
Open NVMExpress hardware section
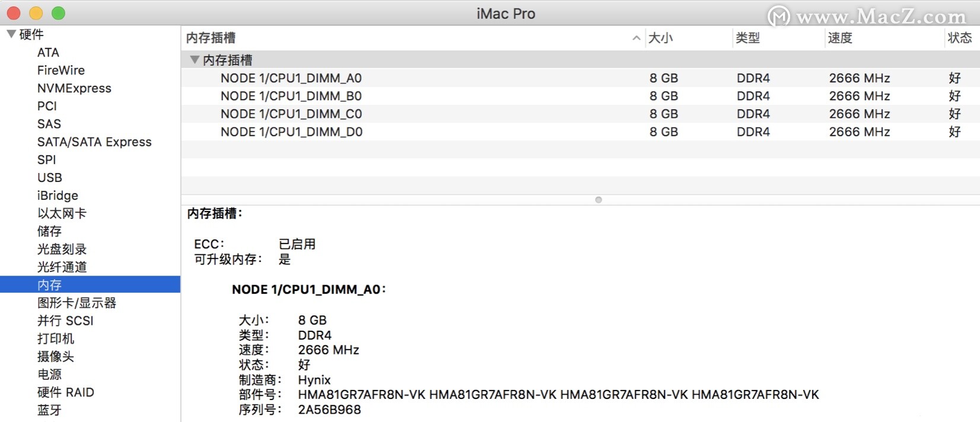[x=74, y=88]
